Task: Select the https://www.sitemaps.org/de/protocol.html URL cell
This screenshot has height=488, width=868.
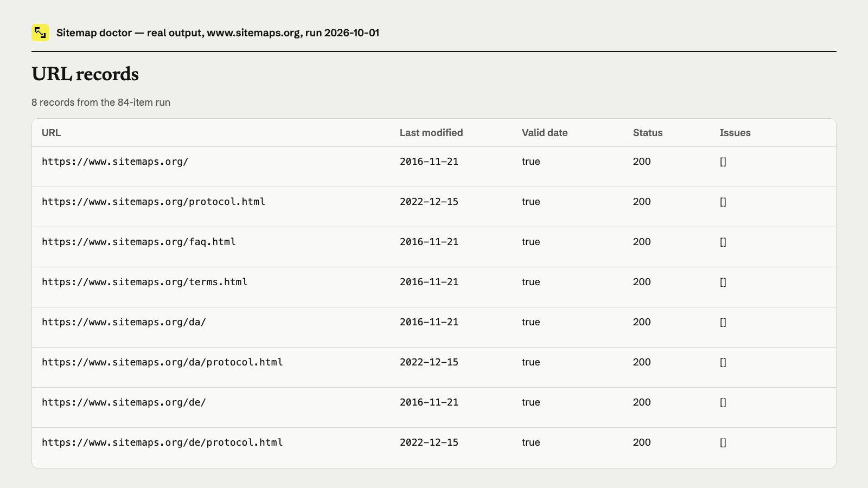Action: coord(162,442)
